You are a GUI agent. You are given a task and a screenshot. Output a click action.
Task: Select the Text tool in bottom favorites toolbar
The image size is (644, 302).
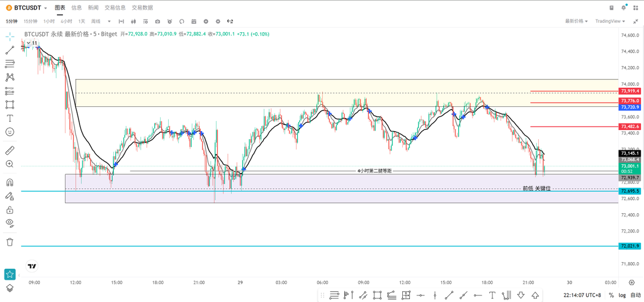tap(492, 294)
